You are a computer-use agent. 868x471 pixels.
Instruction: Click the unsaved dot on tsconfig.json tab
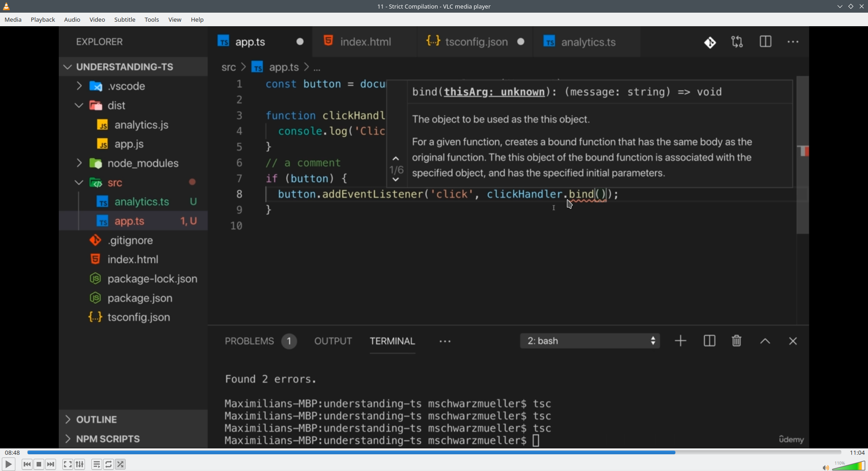coord(521,42)
